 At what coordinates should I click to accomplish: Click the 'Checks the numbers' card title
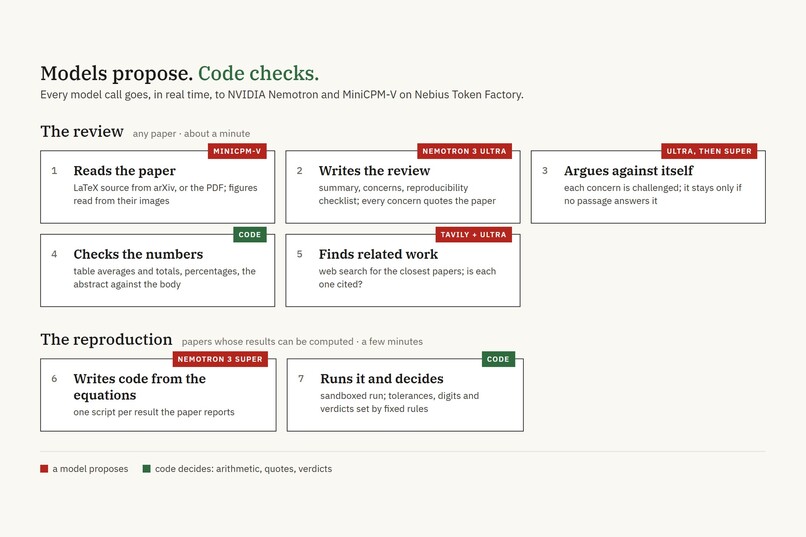[x=138, y=254]
